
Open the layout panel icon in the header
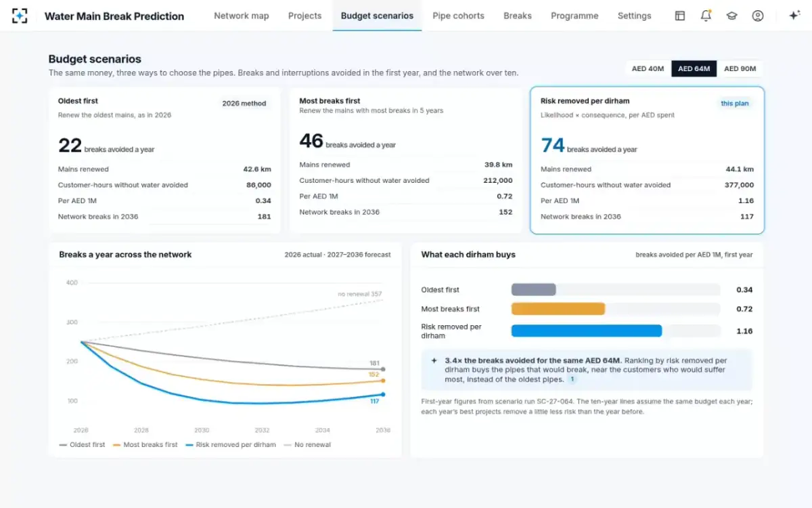(680, 16)
